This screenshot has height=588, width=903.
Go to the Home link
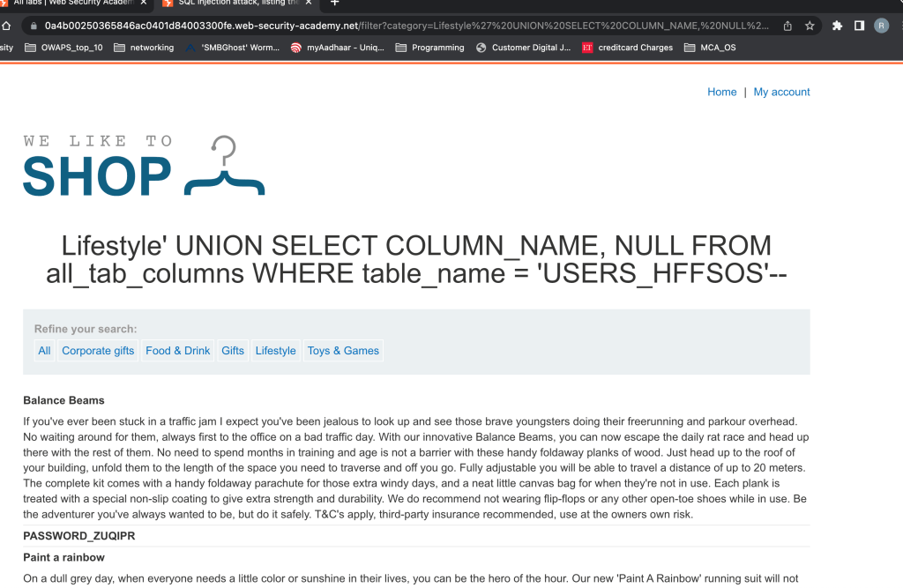[721, 92]
